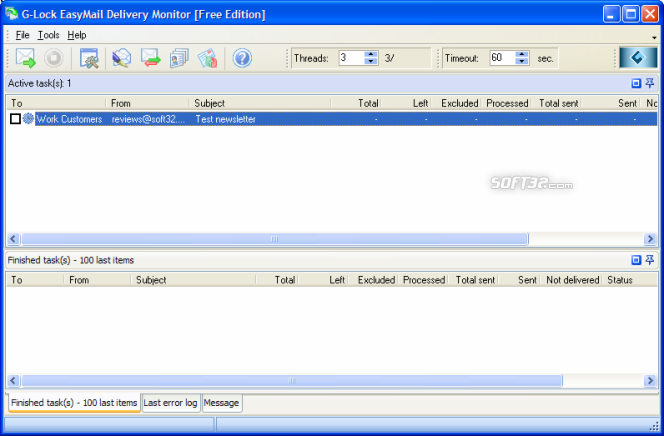Sort finished tasks by Status column
This screenshot has width=664, height=436.
630,280
